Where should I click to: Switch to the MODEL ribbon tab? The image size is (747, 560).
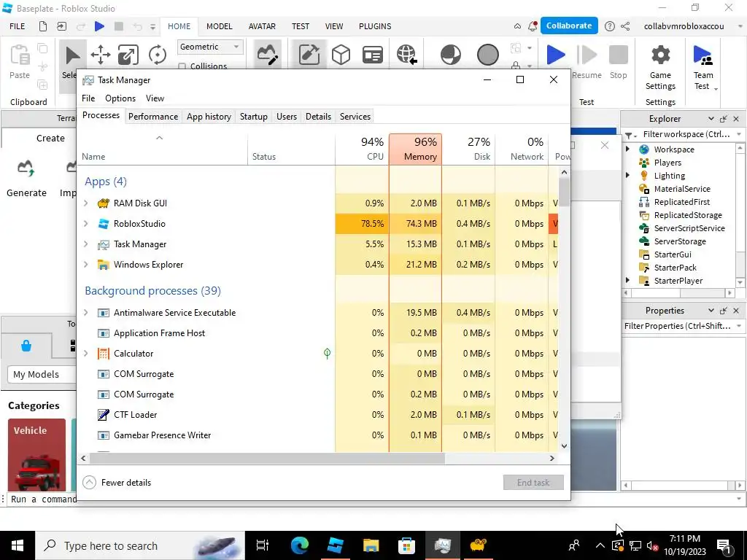coord(219,26)
